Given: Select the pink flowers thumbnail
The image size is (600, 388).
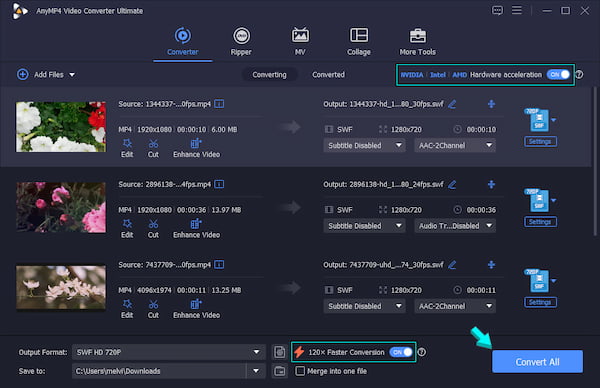Looking at the screenshot, I should pyautogui.click(x=61, y=207).
